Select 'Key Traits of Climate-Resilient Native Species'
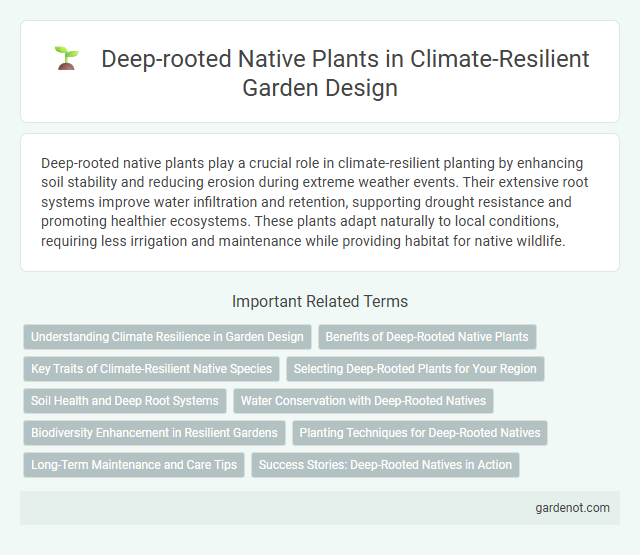This screenshot has width=640, height=555. point(151,369)
